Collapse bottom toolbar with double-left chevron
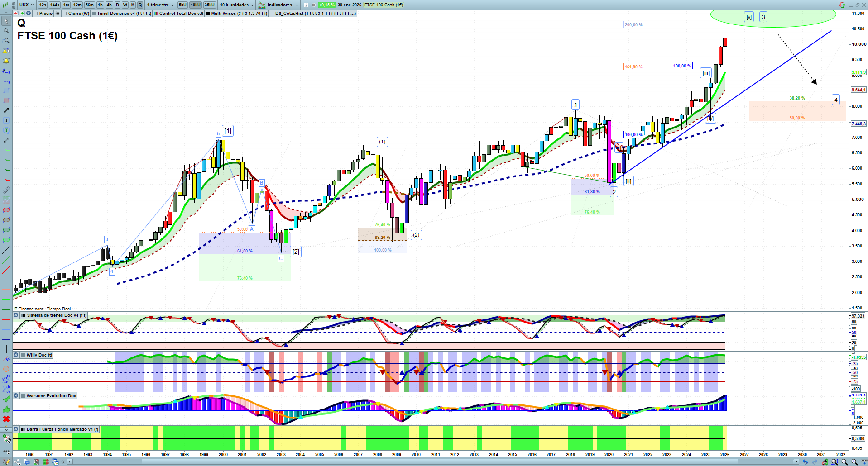The width and height of the screenshot is (868, 466). click(x=63, y=462)
